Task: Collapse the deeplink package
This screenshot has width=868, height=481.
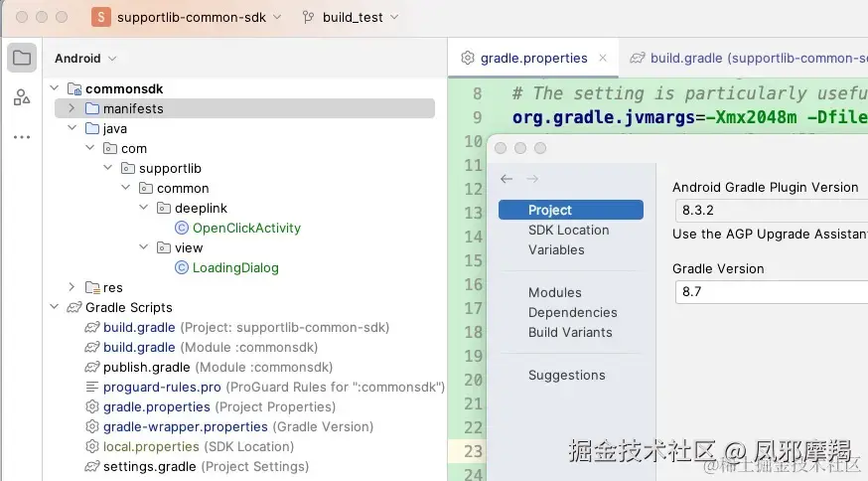Action: (143, 208)
